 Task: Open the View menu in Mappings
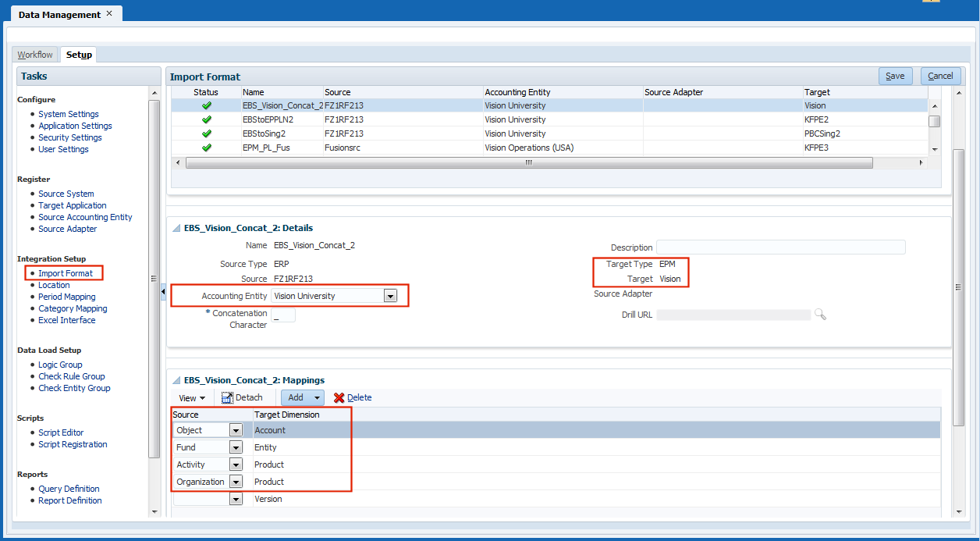click(191, 397)
